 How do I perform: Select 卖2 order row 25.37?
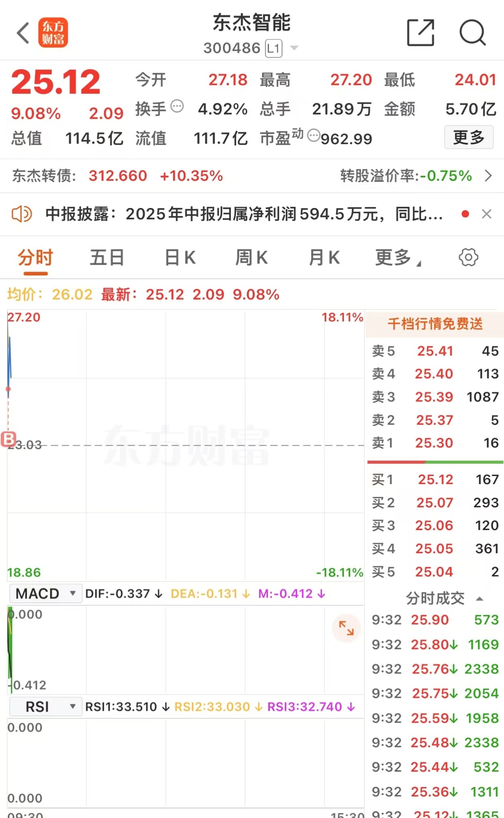[x=435, y=420]
